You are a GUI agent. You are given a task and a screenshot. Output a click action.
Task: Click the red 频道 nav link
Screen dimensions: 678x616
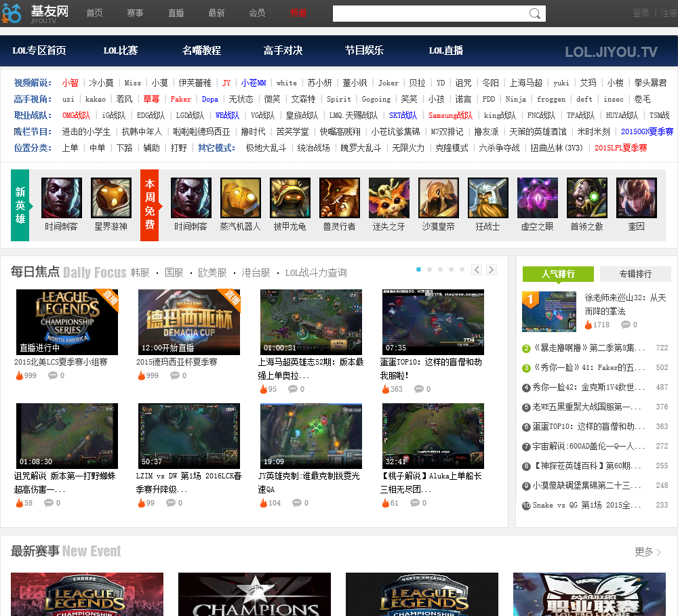click(298, 14)
